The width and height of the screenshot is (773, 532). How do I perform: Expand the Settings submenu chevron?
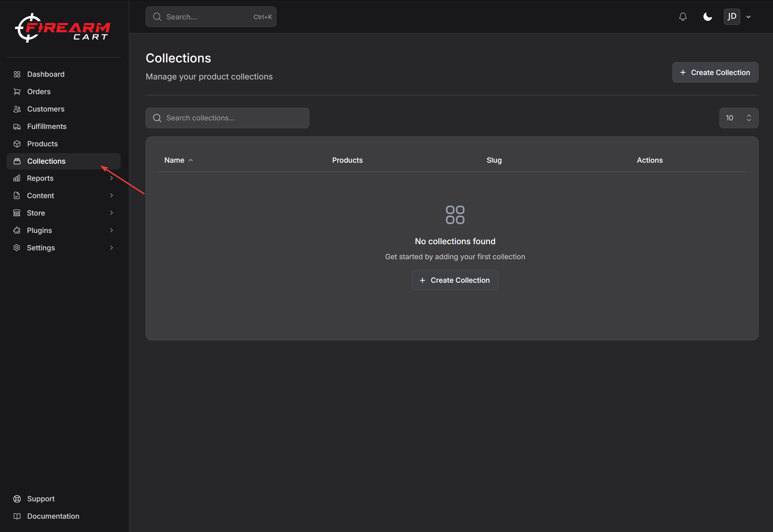coord(112,248)
